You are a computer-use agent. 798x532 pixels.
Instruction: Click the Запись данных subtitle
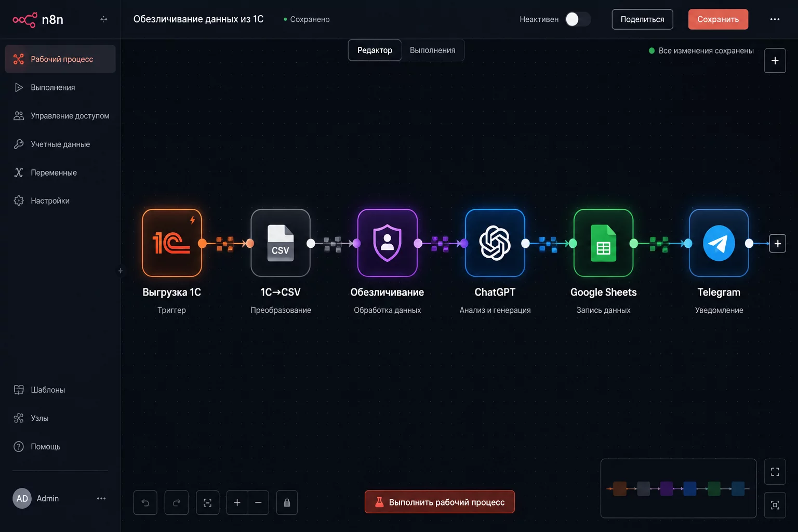coord(604,310)
